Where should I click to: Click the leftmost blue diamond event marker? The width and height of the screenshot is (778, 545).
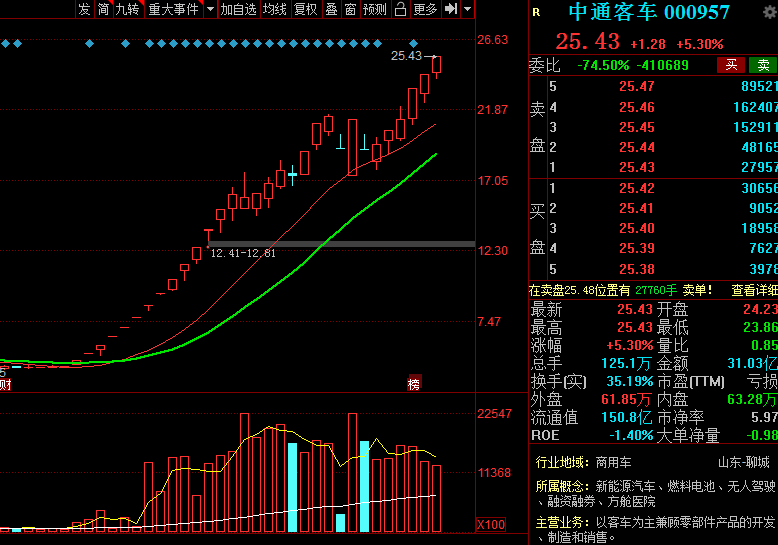pos(5,44)
